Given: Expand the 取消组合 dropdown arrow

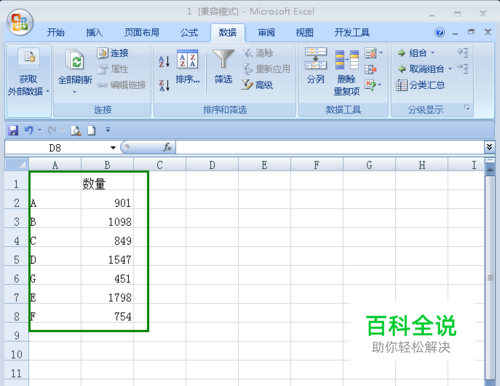Looking at the screenshot, I should coord(450,69).
